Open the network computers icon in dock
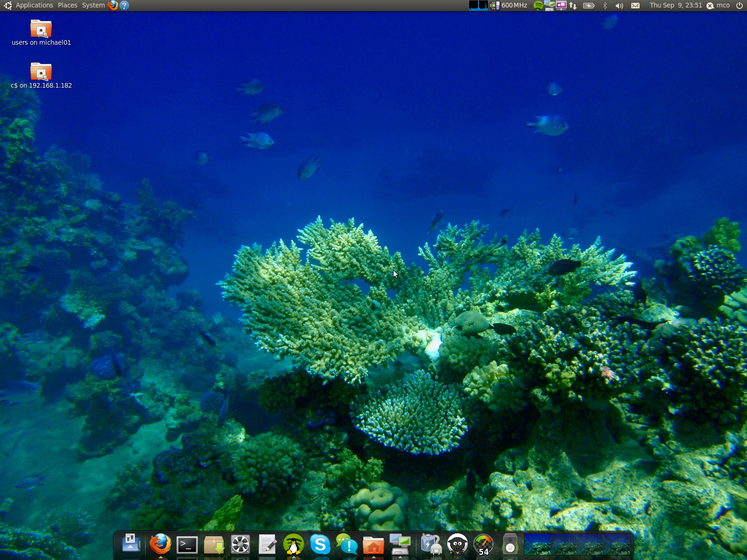The width and height of the screenshot is (747, 560). click(x=400, y=544)
